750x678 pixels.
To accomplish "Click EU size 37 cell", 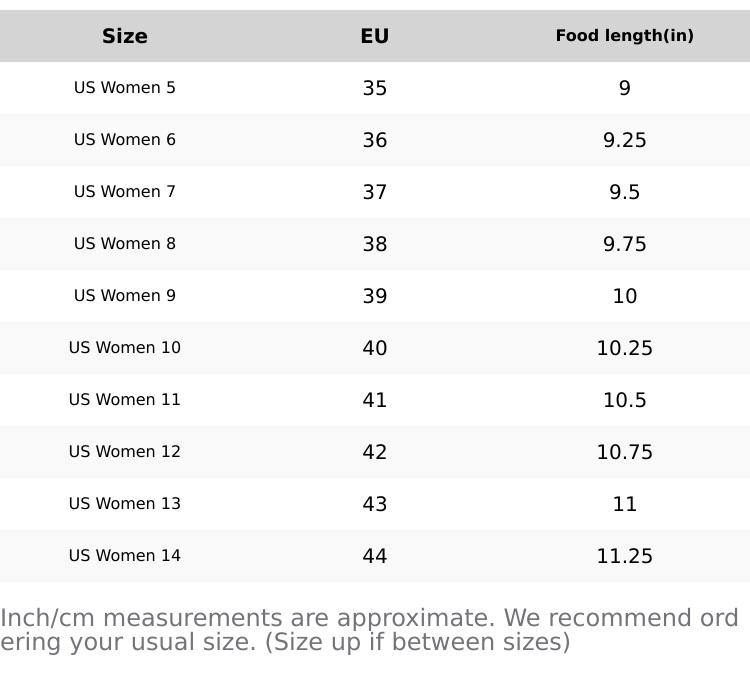I will [374, 192].
